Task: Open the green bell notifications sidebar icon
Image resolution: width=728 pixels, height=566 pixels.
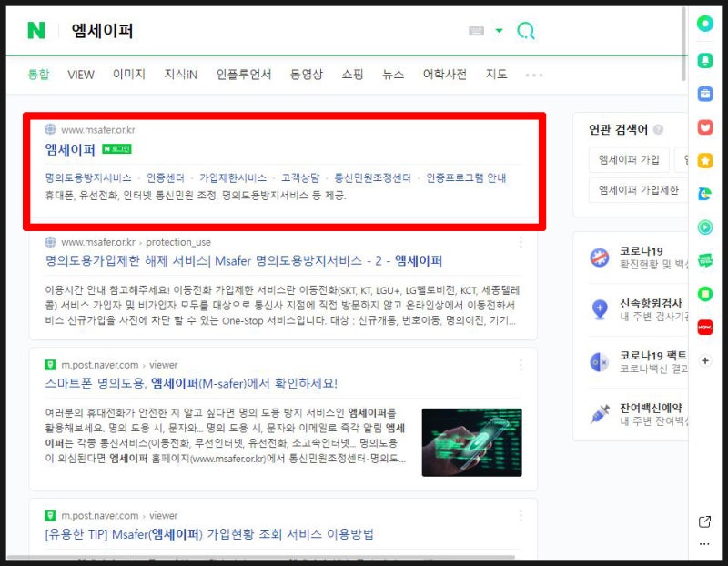Action: [704, 60]
